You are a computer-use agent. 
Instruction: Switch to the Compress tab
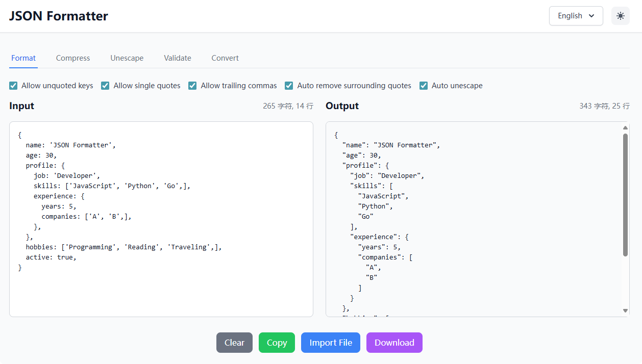click(x=73, y=58)
